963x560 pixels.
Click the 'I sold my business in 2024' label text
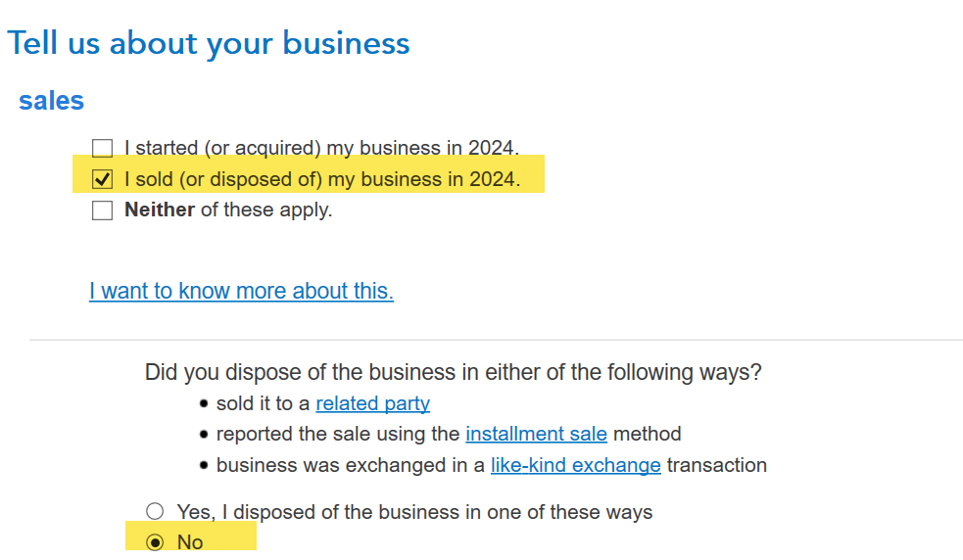pos(321,180)
